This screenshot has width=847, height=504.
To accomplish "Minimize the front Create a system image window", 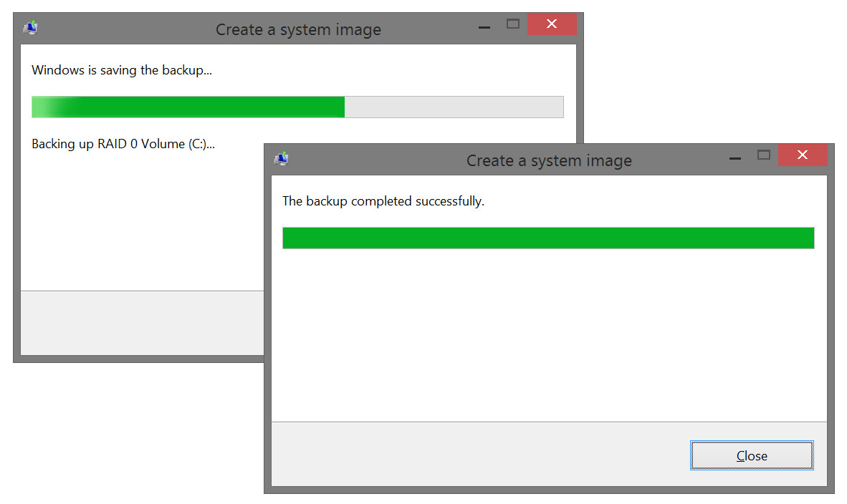I will (x=734, y=158).
